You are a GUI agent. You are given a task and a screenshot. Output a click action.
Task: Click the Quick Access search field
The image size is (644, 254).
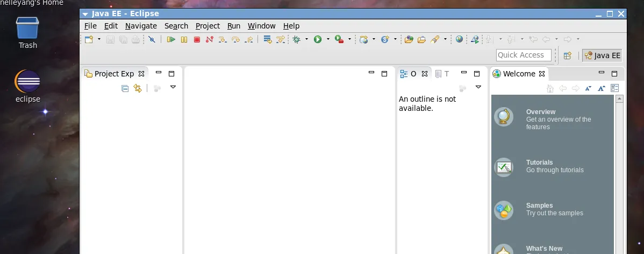(x=524, y=55)
